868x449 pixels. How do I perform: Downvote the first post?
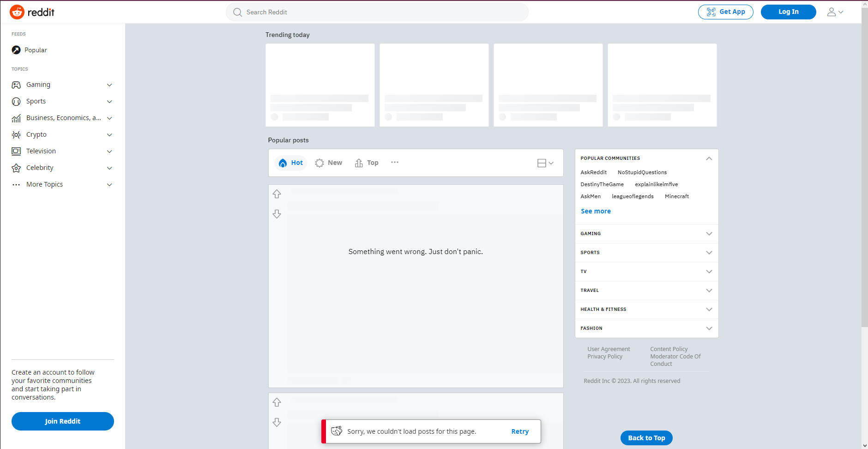[x=277, y=214]
